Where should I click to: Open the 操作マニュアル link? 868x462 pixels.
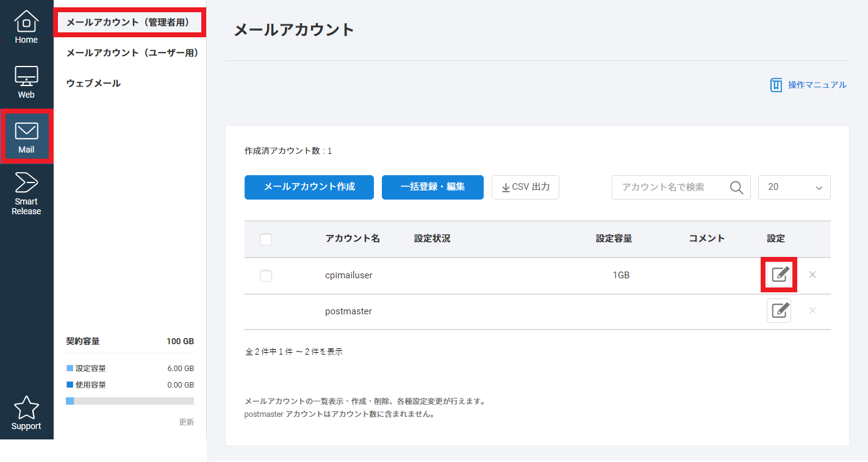(x=809, y=85)
